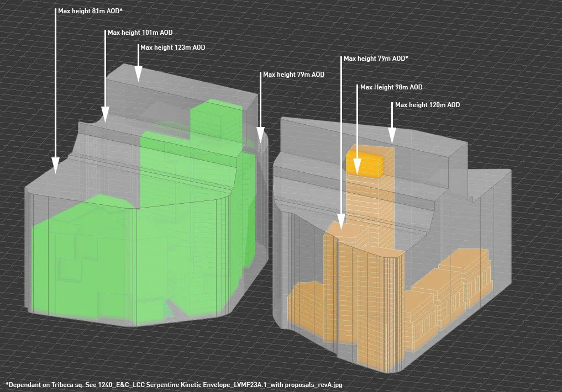Click the 'Max height 120m AOD' label
Image resolution: width=562 pixels, height=392 pixels.
[x=427, y=105]
